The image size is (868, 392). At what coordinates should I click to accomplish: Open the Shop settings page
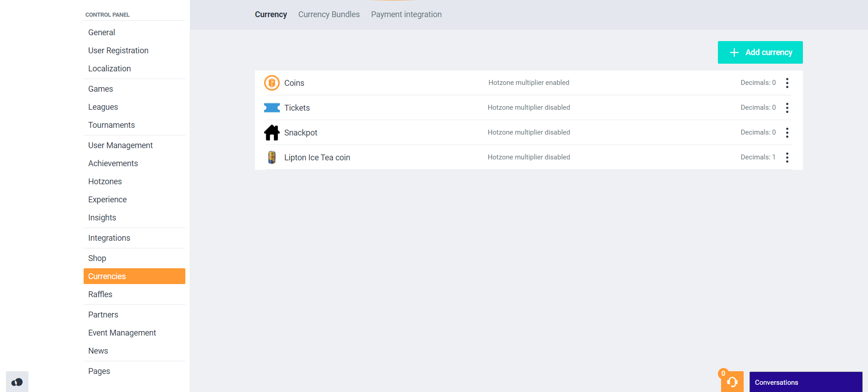[x=97, y=258]
